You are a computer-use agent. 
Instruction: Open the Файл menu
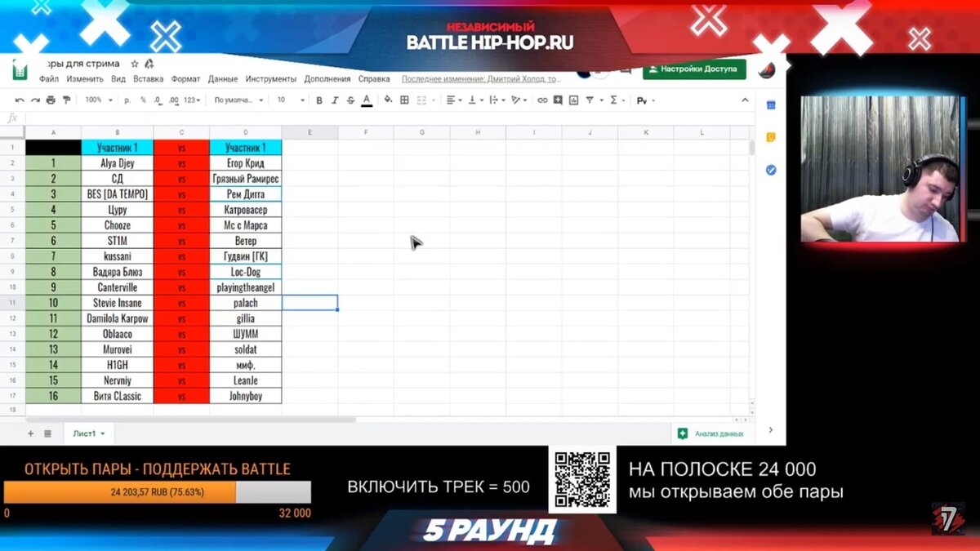click(48, 79)
